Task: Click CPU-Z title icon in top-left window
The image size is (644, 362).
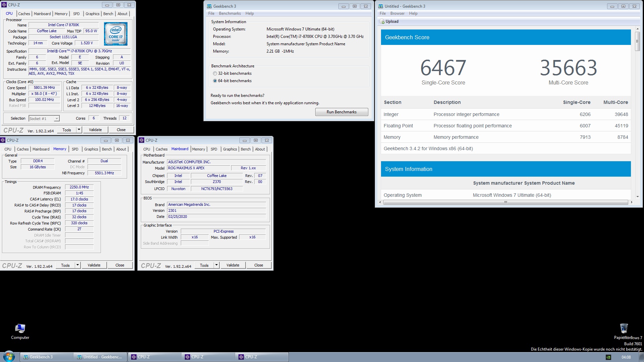Action: point(4,5)
